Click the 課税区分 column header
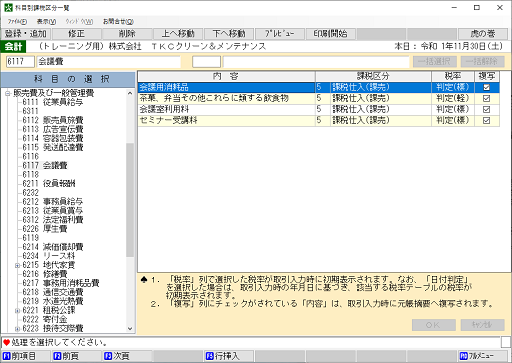Screen dimensions: 512x363 pyautogui.click(x=373, y=76)
